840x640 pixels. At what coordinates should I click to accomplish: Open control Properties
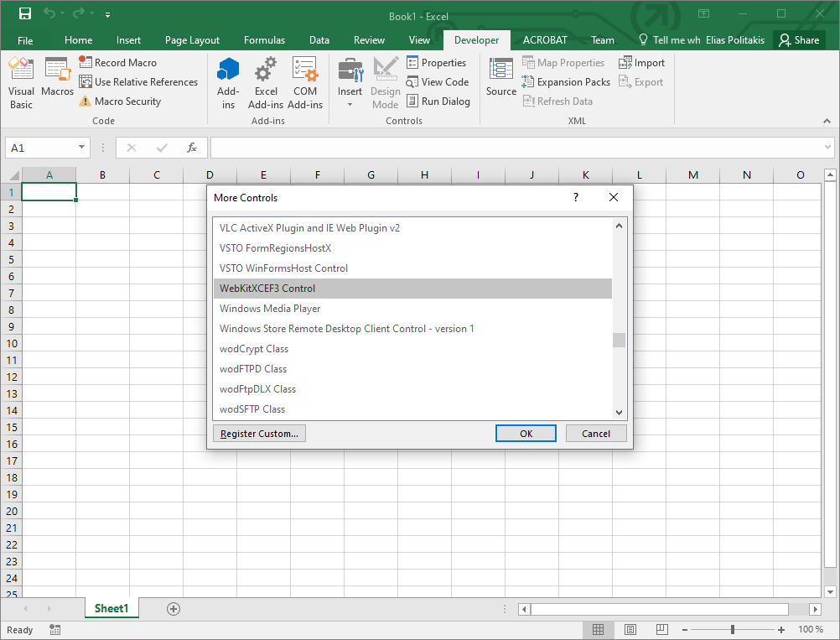click(x=436, y=63)
